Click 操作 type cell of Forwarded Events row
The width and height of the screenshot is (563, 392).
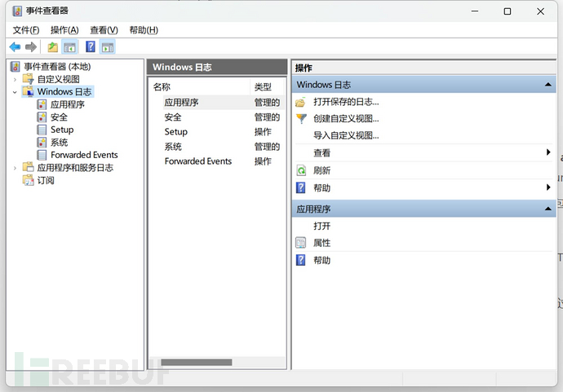[x=263, y=161]
